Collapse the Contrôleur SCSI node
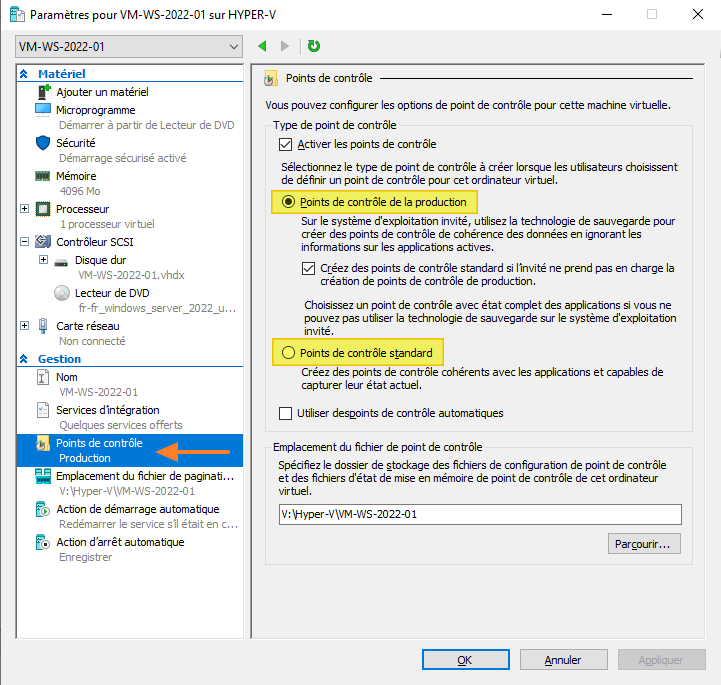This screenshot has height=685, width=721. pos(24,242)
